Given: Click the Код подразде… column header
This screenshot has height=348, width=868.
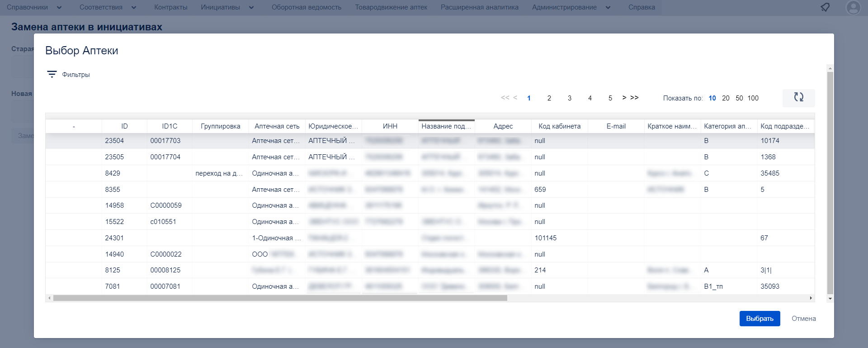Looking at the screenshot, I should [786, 126].
